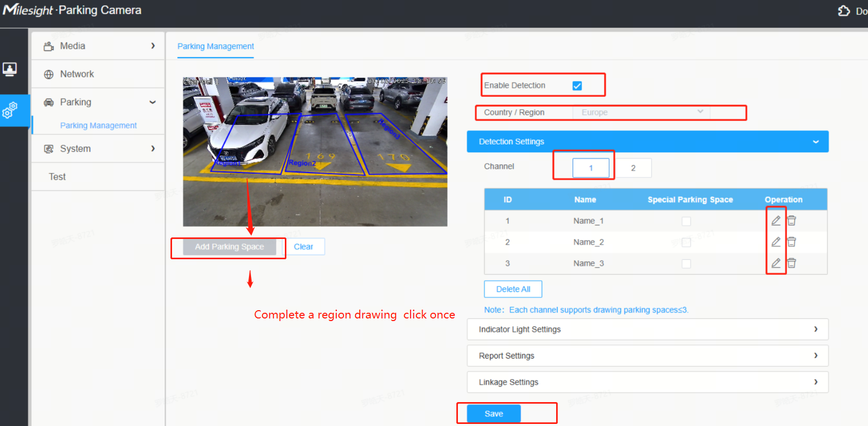Delete parking space Name_1 using trash icon

792,221
